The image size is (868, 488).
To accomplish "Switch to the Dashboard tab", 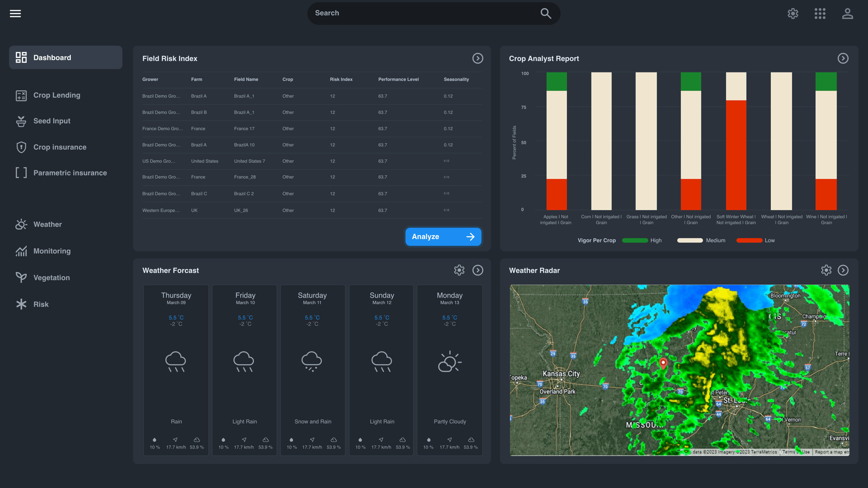I will (52, 57).
